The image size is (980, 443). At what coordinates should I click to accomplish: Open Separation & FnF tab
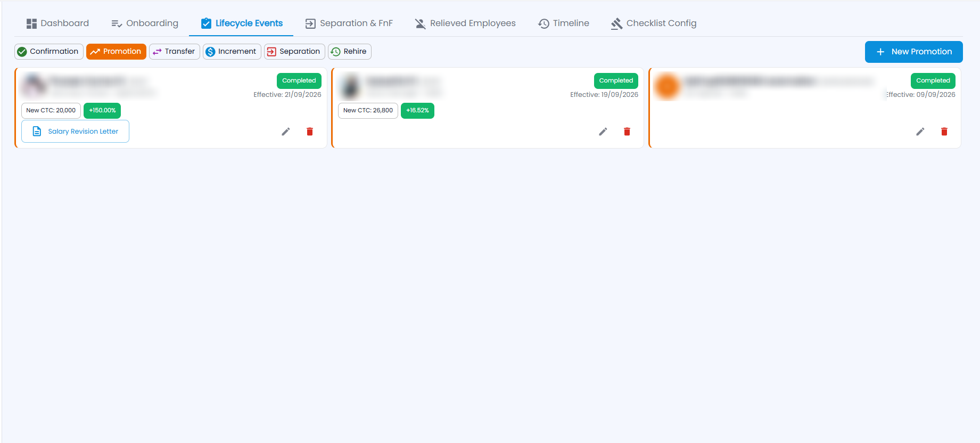349,23
